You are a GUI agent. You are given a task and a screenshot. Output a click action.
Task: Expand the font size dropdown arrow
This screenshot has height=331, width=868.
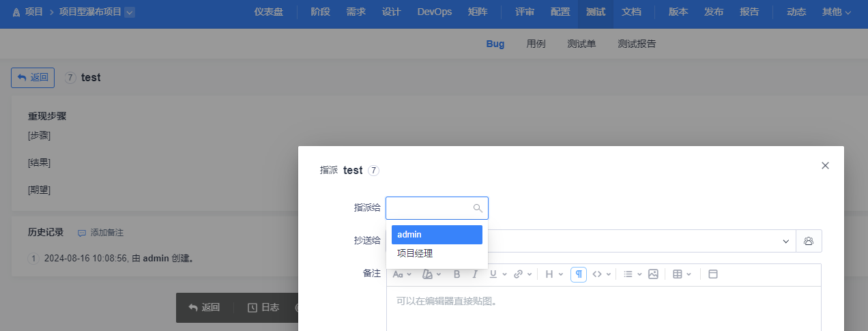409,274
